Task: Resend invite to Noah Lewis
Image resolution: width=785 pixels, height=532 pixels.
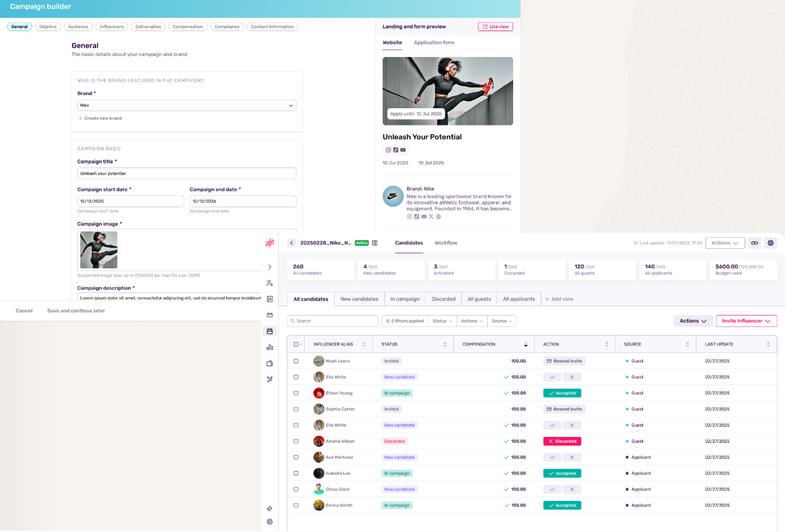Action: (564, 361)
